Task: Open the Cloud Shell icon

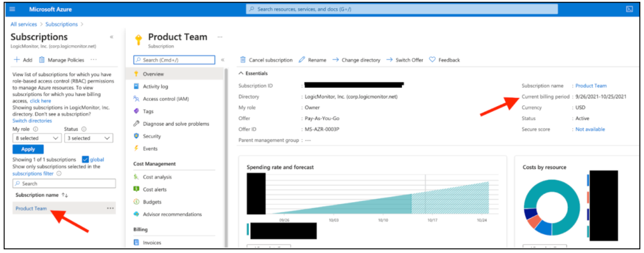Action: coord(629,9)
